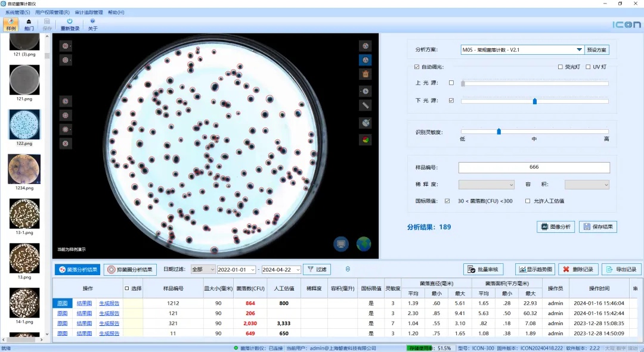The height and width of the screenshot is (352, 644).
Task: Click the 样例 (Sample) toolbar icon
Action: [11, 24]
